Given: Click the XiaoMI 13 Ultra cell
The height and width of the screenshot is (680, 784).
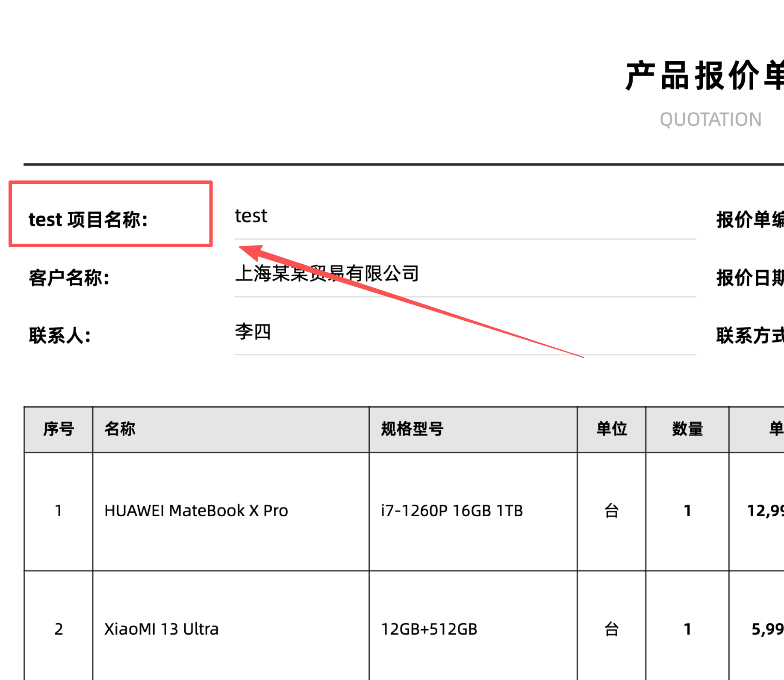Looking at the screenshot, I should (x=162, y=629).
